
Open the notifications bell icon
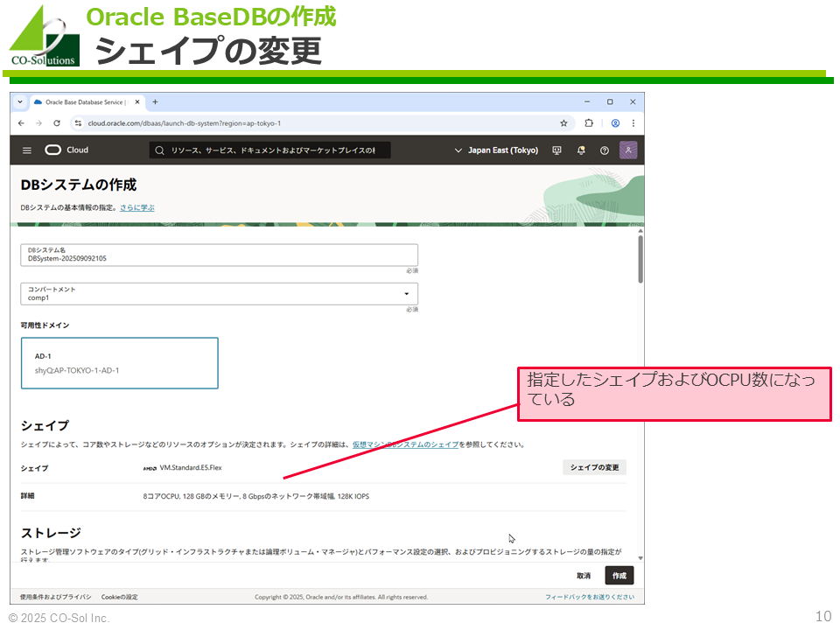[581, 150]
